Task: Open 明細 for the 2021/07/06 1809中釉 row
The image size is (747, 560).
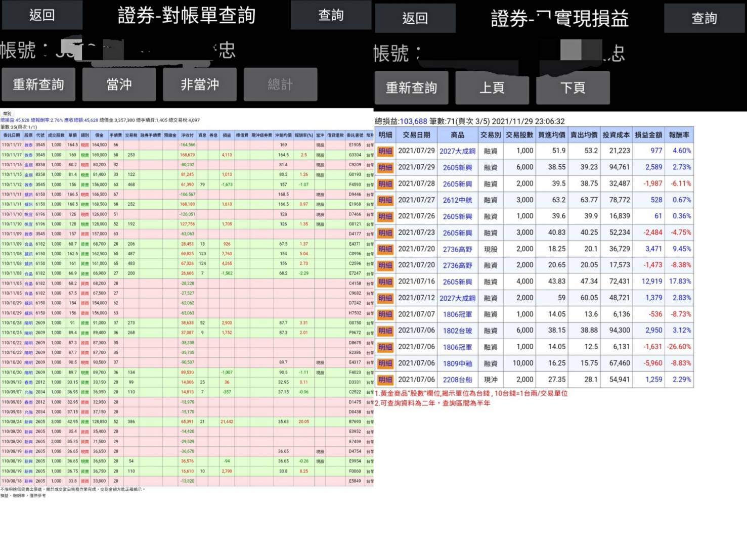Action: (385, 363)
